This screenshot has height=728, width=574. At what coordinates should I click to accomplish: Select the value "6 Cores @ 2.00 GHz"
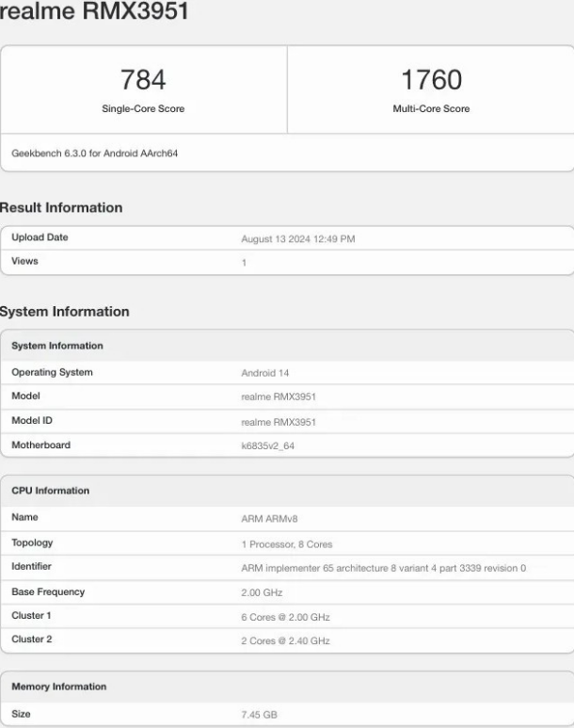(x=285, y=617)
